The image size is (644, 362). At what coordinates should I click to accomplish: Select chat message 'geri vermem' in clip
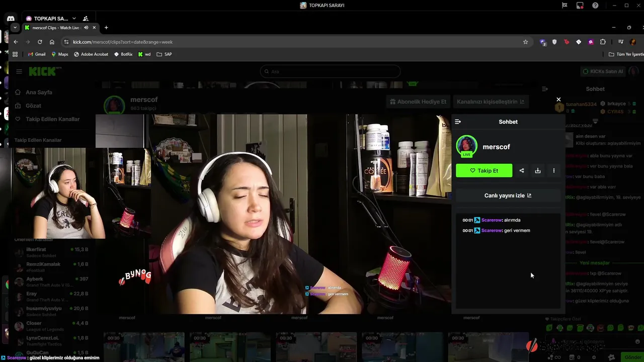point(517,230)
